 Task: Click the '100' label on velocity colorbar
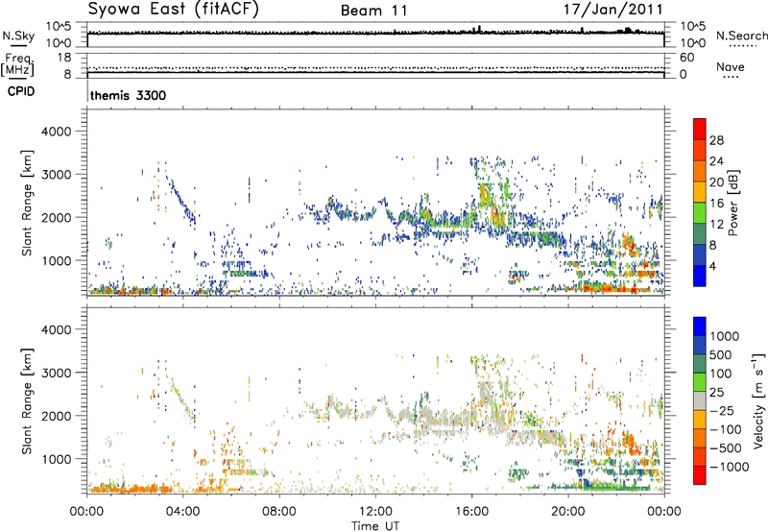[x=723, y=374]
